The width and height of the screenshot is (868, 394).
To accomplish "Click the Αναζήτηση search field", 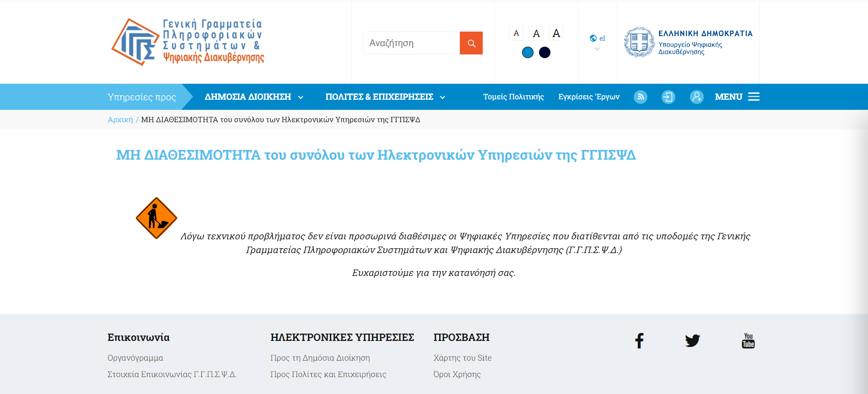I will [x=411, y=43].
